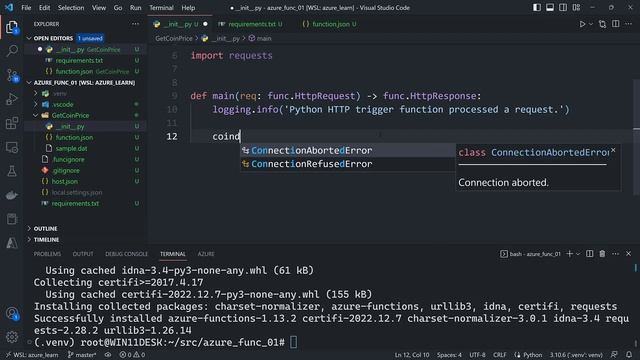Viewport: 640px width, 360px height.
Task: Open the WSL: azure_learn remote indicator
Action: 32,355
